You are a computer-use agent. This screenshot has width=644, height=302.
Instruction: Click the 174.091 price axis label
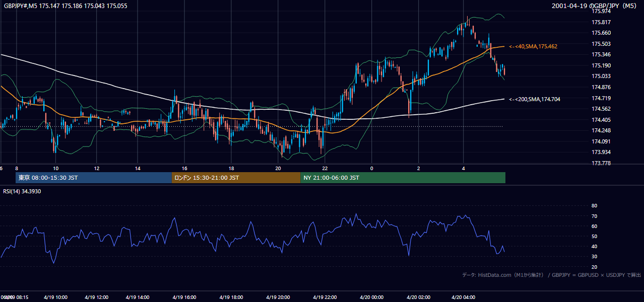coord(601,141)
